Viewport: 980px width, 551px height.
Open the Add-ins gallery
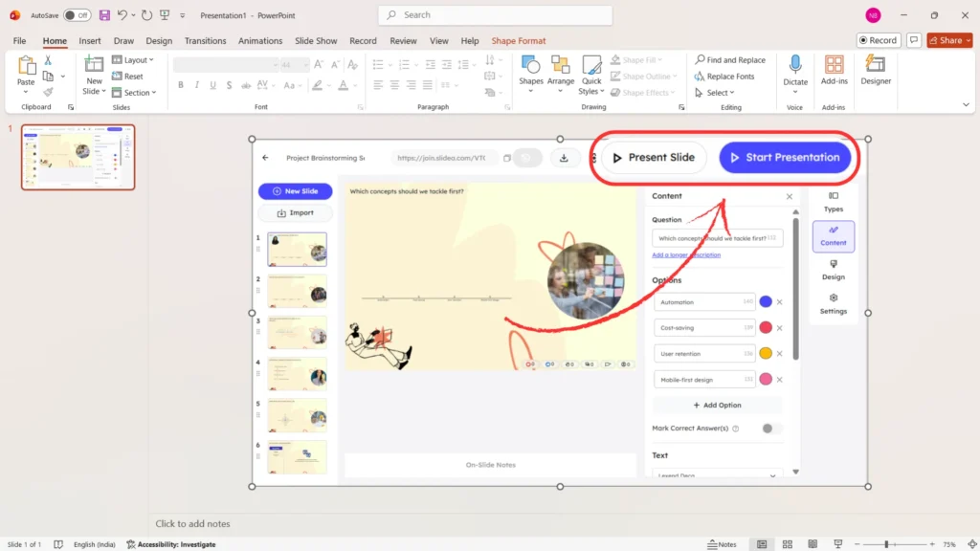[835, 70]
